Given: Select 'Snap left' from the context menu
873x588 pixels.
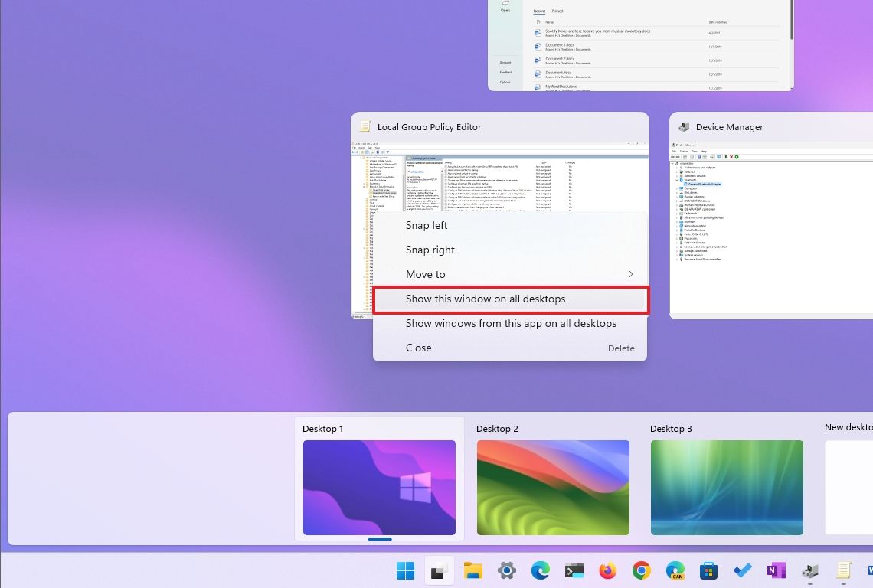Looking at the screenshot, I should point(427,225).
